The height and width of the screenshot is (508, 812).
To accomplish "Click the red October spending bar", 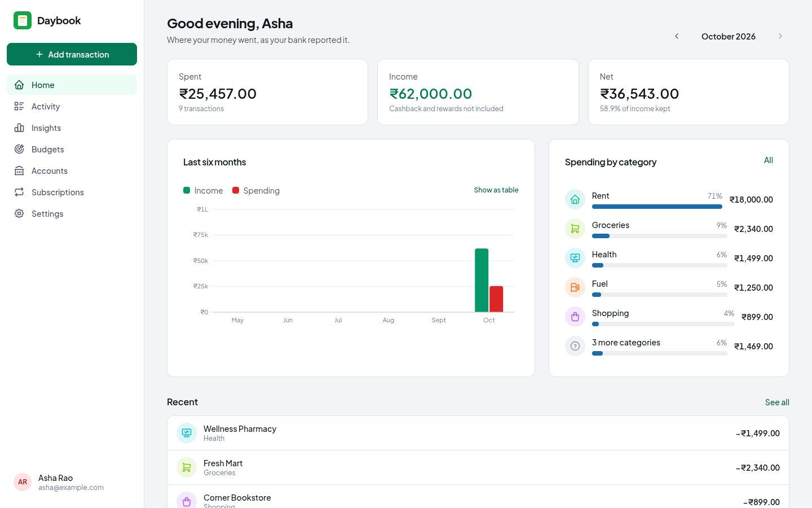I will [x=496, y=299].
